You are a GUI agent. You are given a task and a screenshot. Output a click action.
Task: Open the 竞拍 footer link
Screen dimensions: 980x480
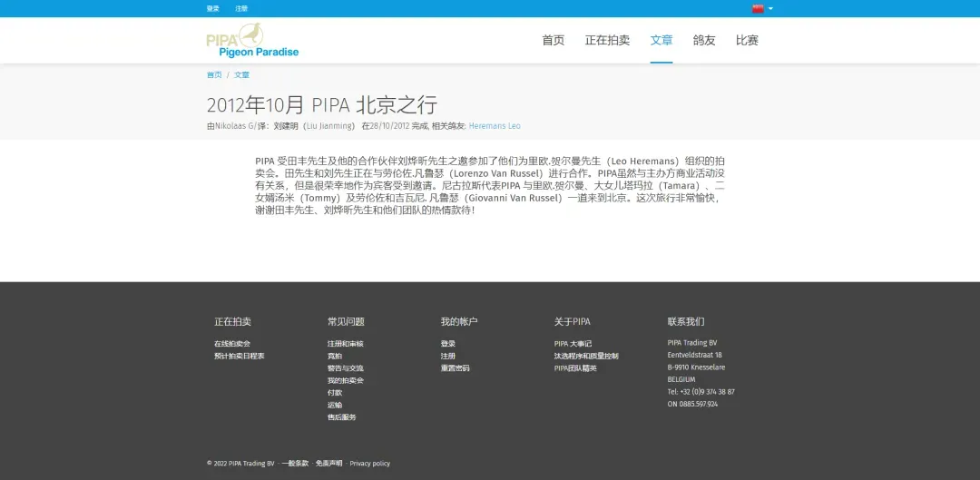click(x=335, y=357)
